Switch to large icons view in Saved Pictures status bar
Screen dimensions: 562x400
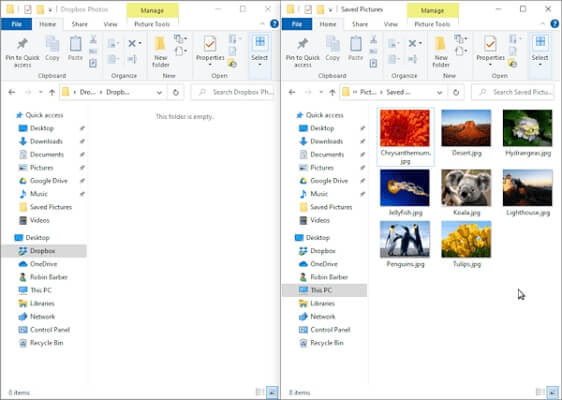coord(553,392)
